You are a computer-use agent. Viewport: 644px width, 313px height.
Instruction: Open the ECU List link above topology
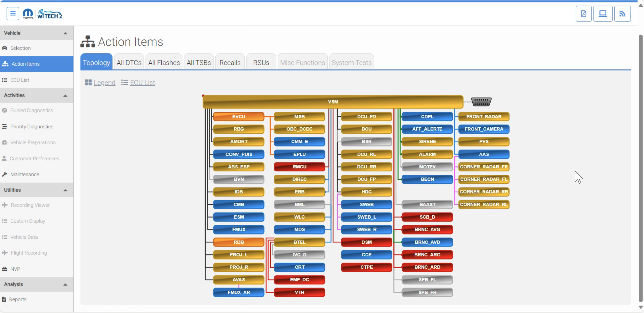(x=142, y=82)
